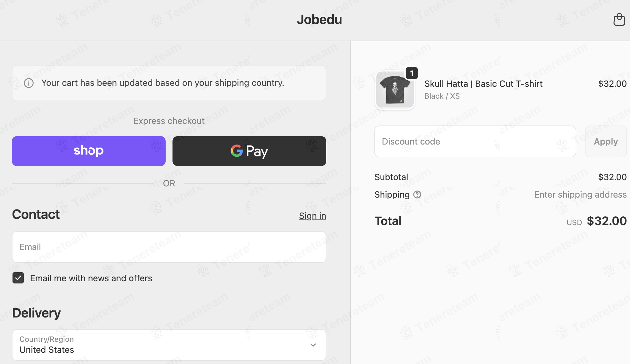Click the Skull Hatta T-shirt thumbnail
This screenshot has height=364, width=630.
(395, 90)
